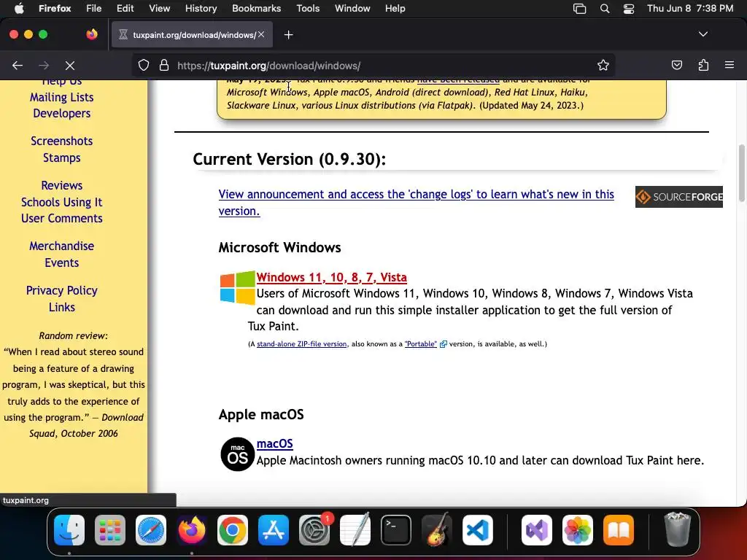Click the Windows logo icon
Viewport: 747px width, 560px height.
pos(237,287)
